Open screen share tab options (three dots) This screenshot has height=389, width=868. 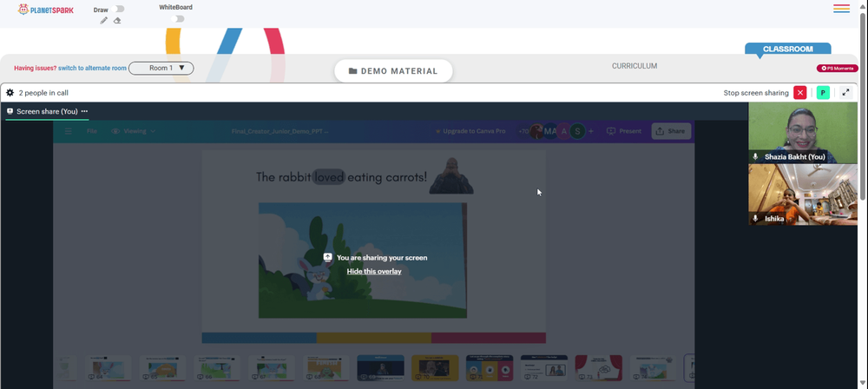click(x=84, y=111)
